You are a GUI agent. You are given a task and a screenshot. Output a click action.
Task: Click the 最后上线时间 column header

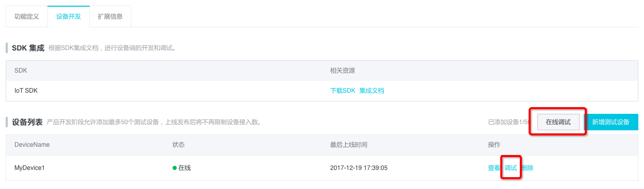pos(349,145)
